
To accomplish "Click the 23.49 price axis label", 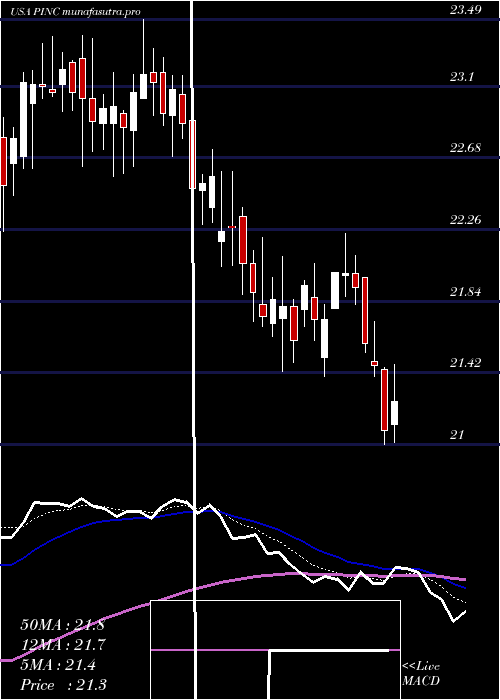I will 466,10.
